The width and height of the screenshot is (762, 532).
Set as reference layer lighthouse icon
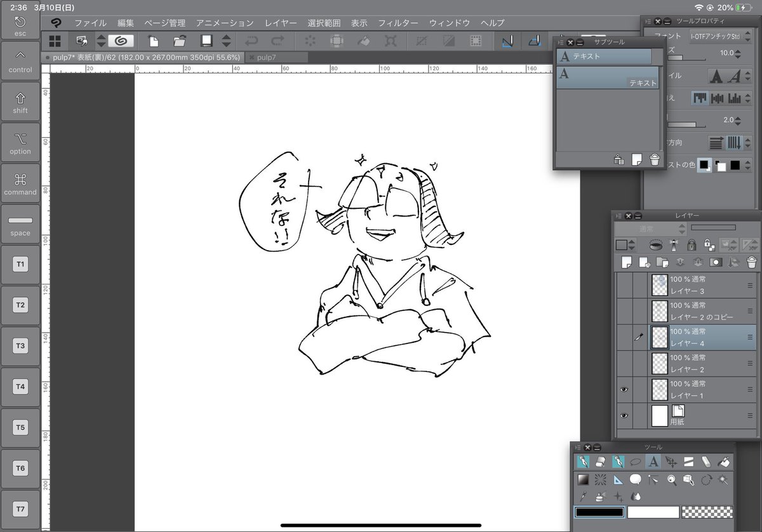(674, 245)
